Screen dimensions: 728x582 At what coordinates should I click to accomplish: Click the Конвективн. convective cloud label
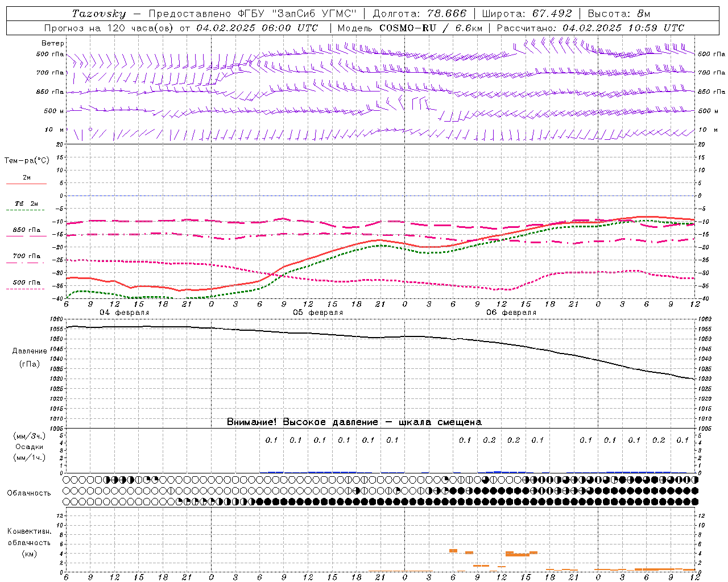[x=30, y=531]
